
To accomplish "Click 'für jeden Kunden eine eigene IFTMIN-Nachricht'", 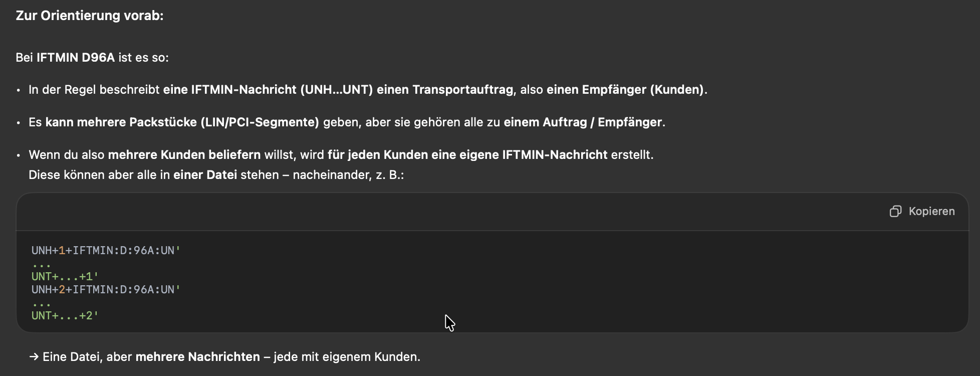I will [x=467, y=155].
